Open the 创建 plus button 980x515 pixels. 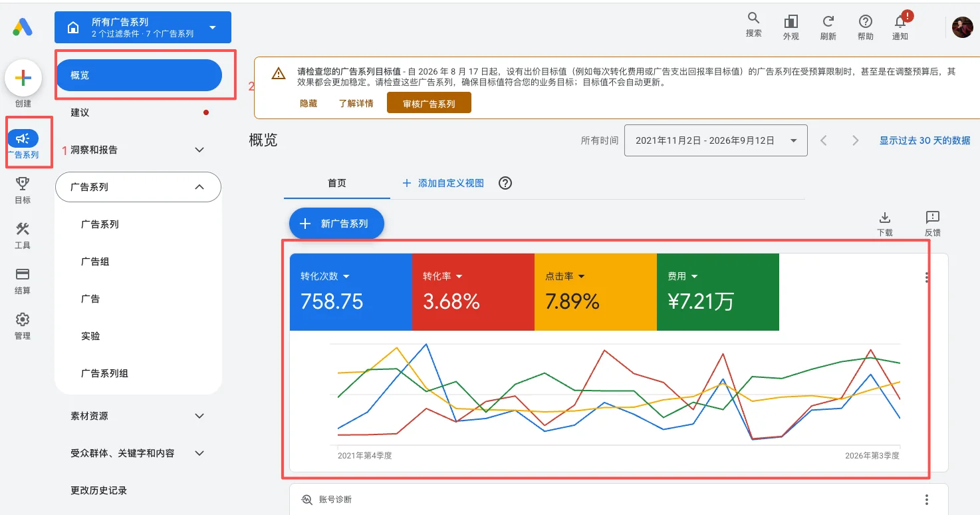pos(23,78)
